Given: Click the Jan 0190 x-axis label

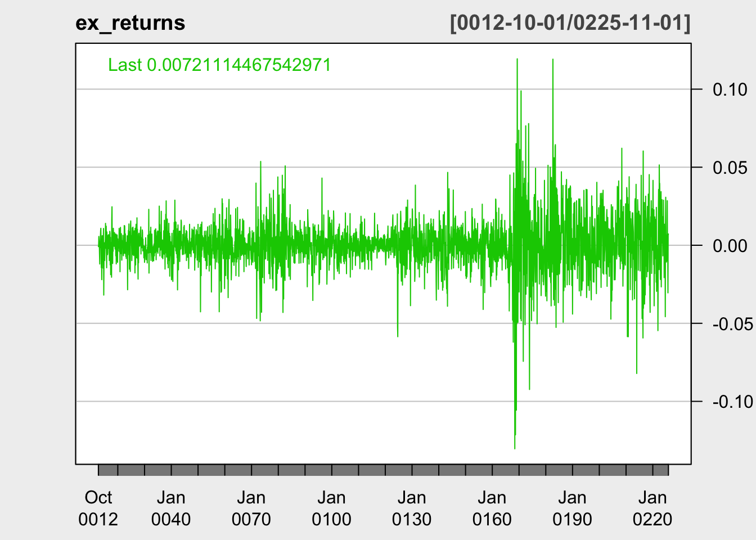Looking at the screenshot, I should click(x=572, y=508).
